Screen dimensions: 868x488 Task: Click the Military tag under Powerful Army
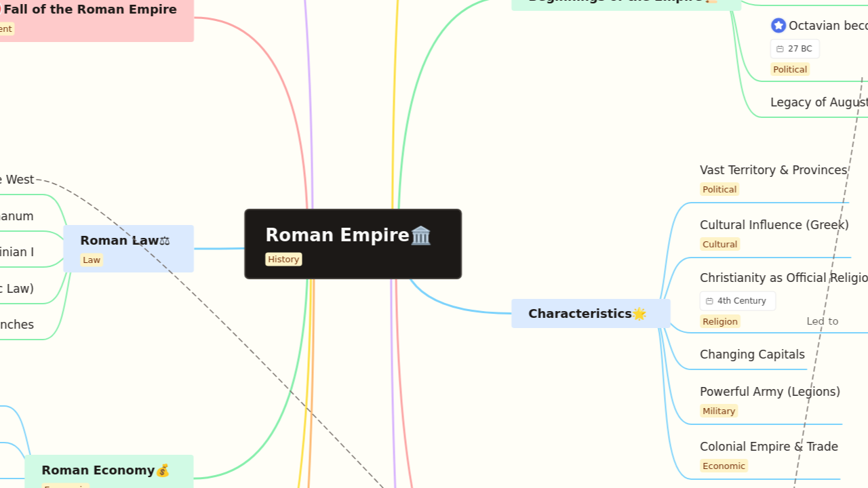click(x=719, y=411)
